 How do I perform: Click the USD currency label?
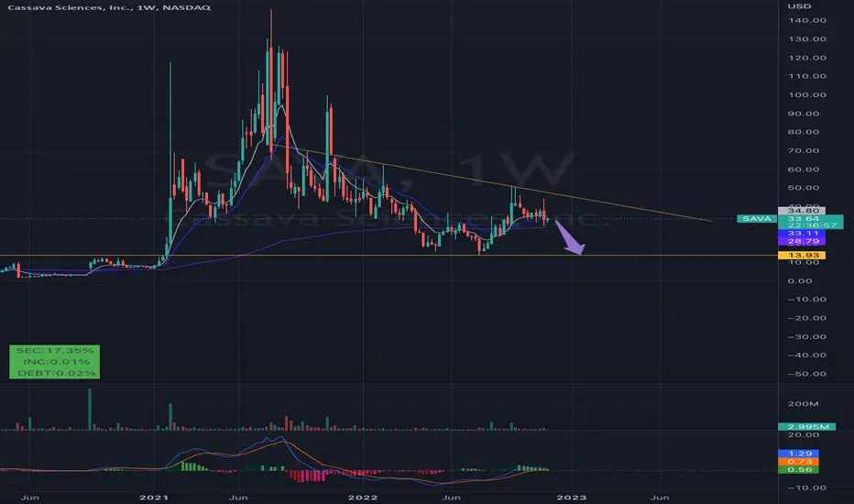(x=799, y=6)
